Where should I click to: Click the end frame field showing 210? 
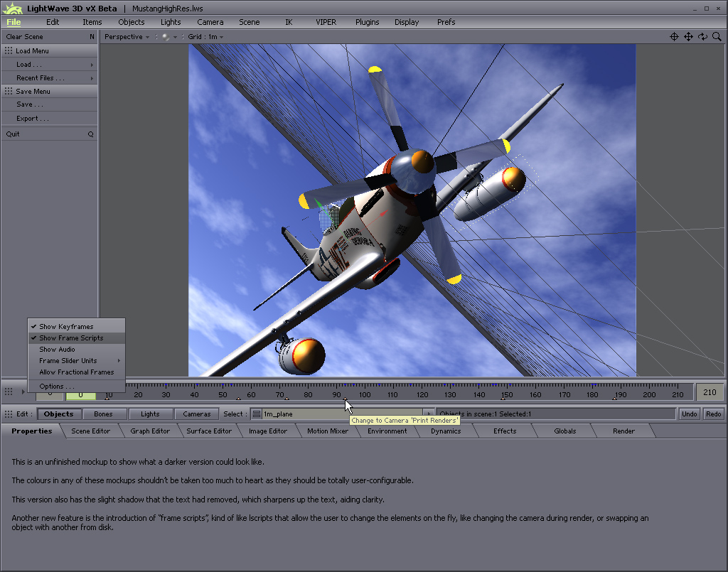709,392
